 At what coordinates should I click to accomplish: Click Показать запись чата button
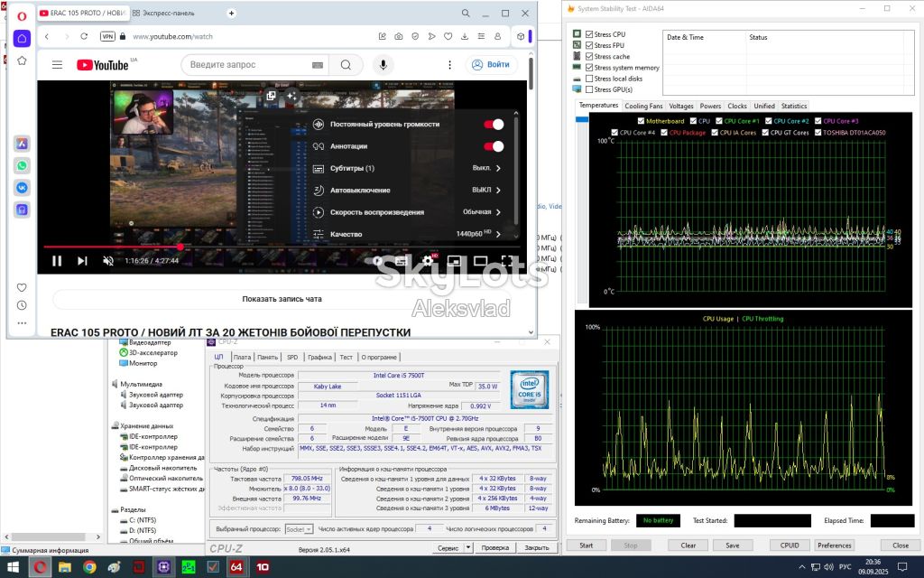point(282,299)
